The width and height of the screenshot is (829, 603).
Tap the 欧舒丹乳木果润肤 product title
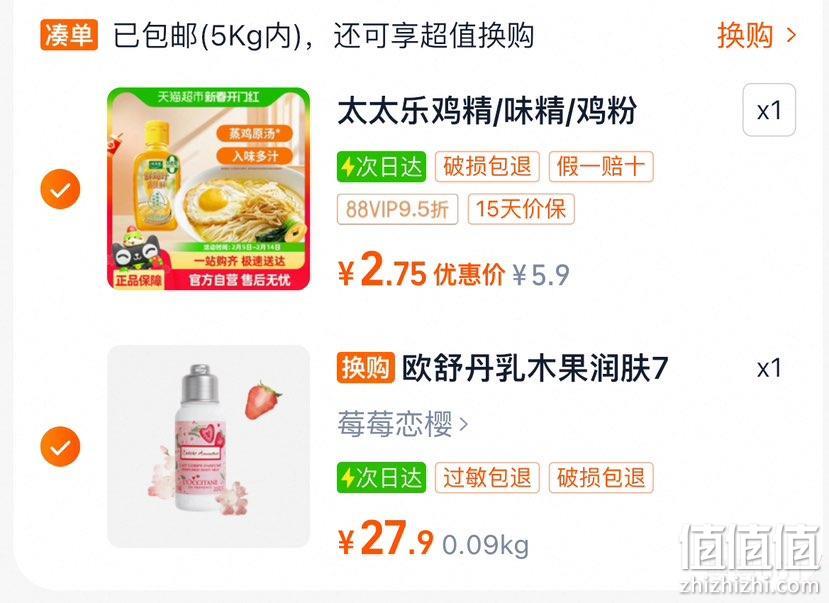535,368
